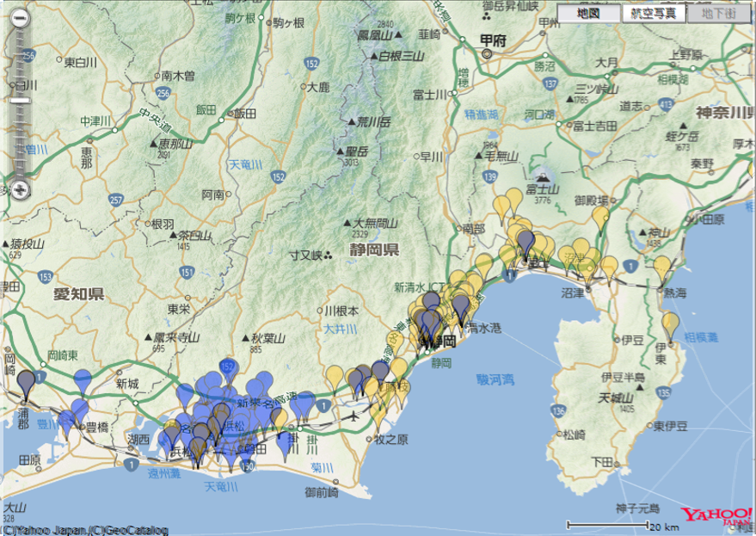Click the 愛知県 prefecture label
Viewport: 756px width, 536px height.
click(77, 295)
